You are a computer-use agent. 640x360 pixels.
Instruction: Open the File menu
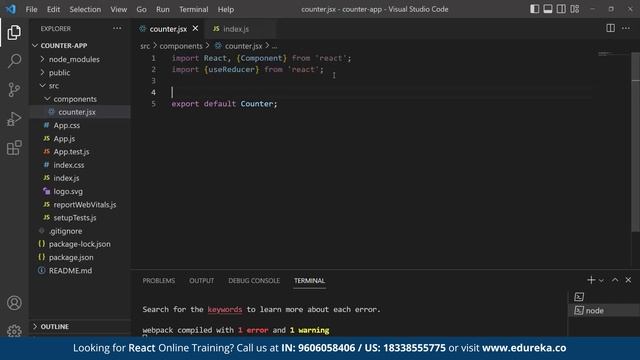coord(31,9)
